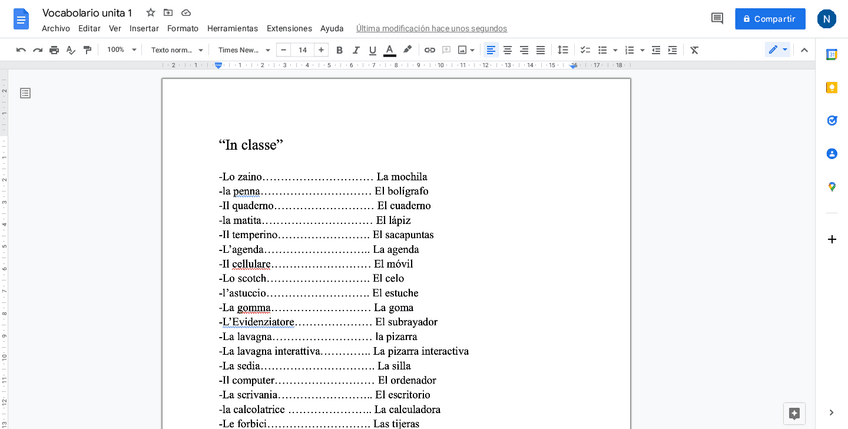Open comment history speech bubble icon
This screenshot has height=429, width=848.
717,18
